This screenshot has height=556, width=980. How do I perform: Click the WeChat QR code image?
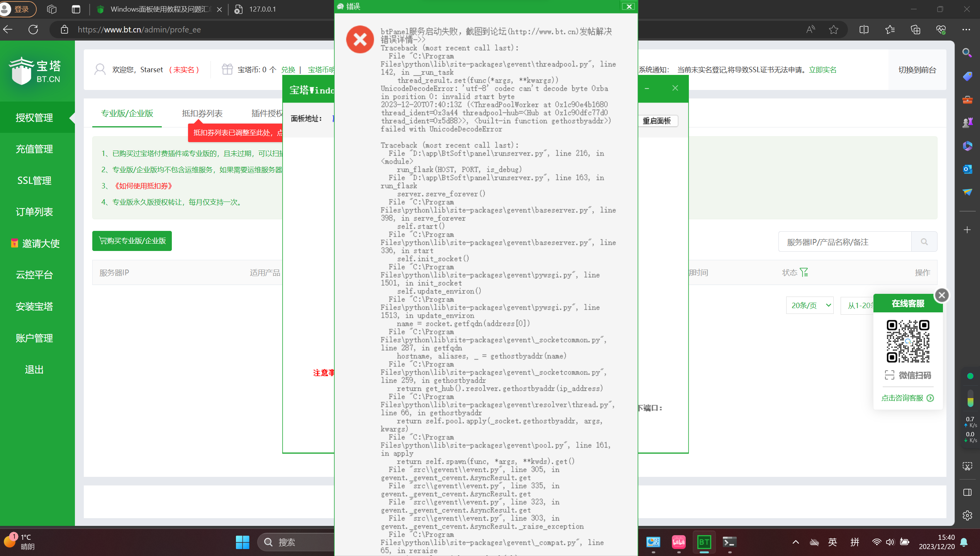[908, 341]
